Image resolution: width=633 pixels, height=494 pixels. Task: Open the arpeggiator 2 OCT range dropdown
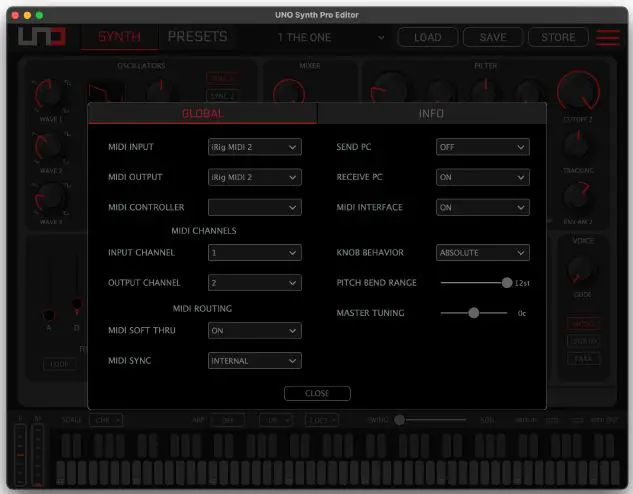[x=322, y=420]
